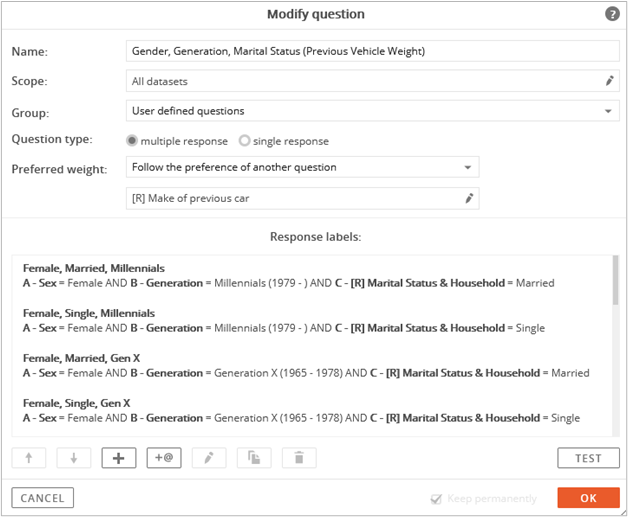628x517 pixels.
Task: Click the TEST button
Action: pyautogui.click(x=588, y=458)
